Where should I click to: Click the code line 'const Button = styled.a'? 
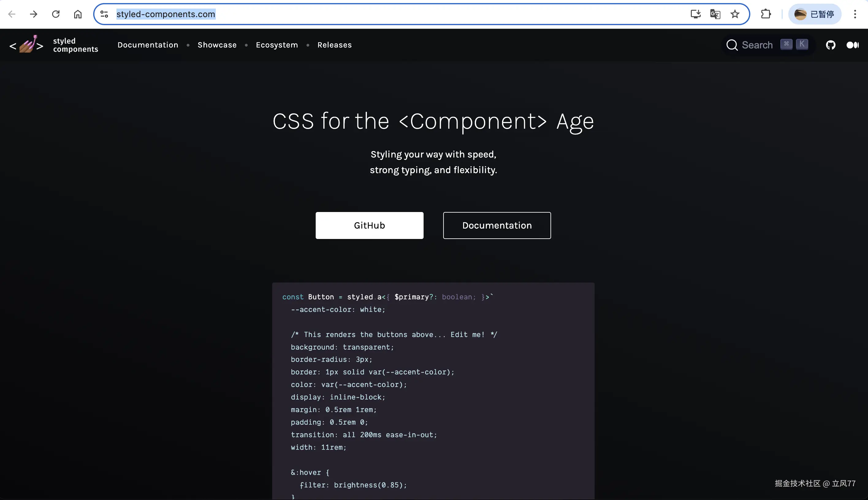coord(388,297)
